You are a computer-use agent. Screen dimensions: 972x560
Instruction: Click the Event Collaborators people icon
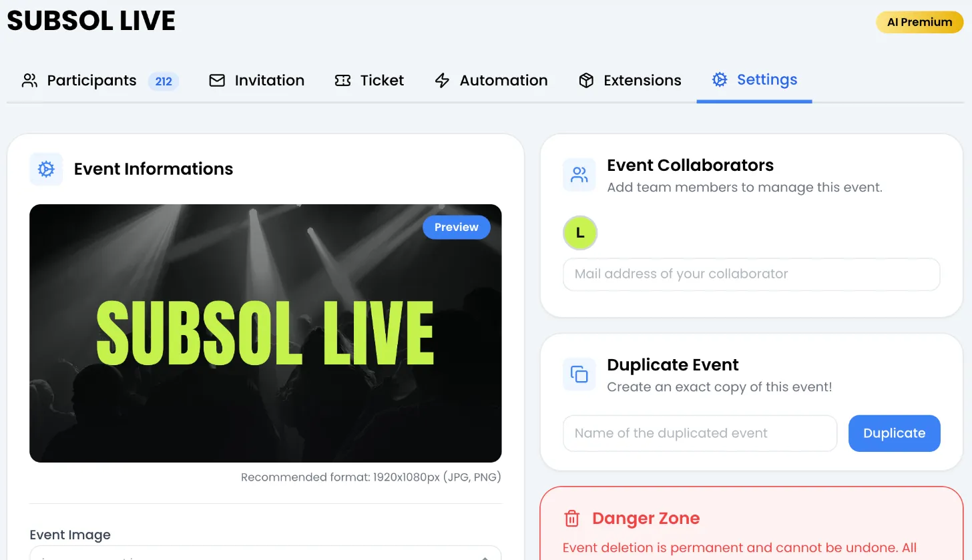pos(579,175)
